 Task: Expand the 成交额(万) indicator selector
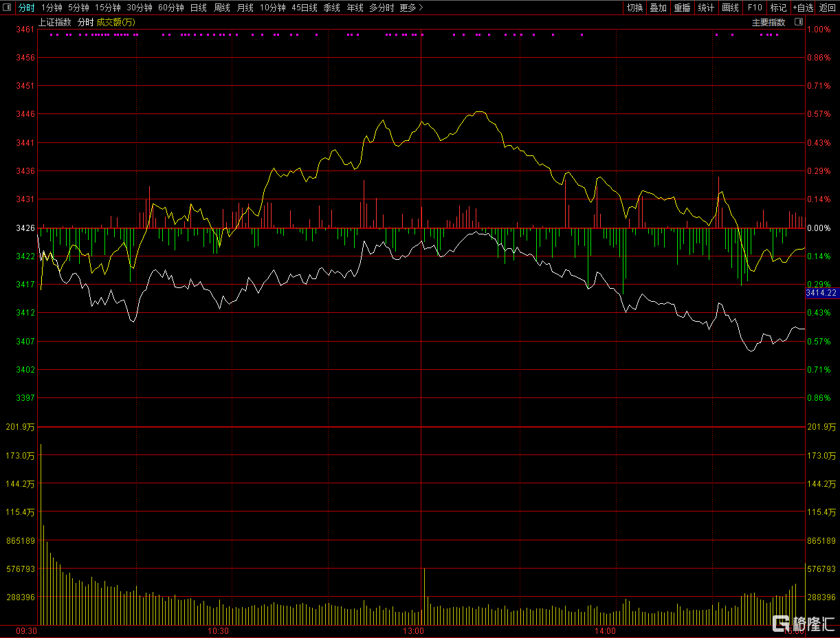pyautogui.click(x=115, y=22)
